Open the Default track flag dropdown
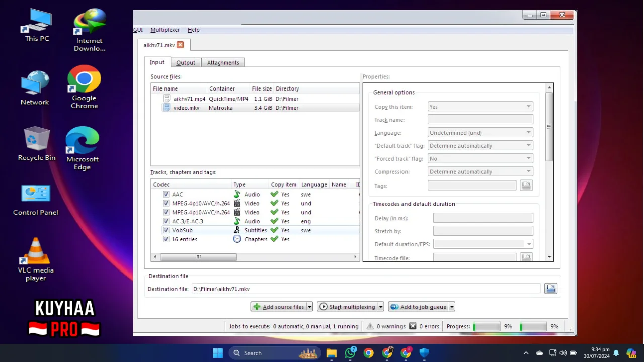This screenshot has width=644, height=362. click(480, 146)
